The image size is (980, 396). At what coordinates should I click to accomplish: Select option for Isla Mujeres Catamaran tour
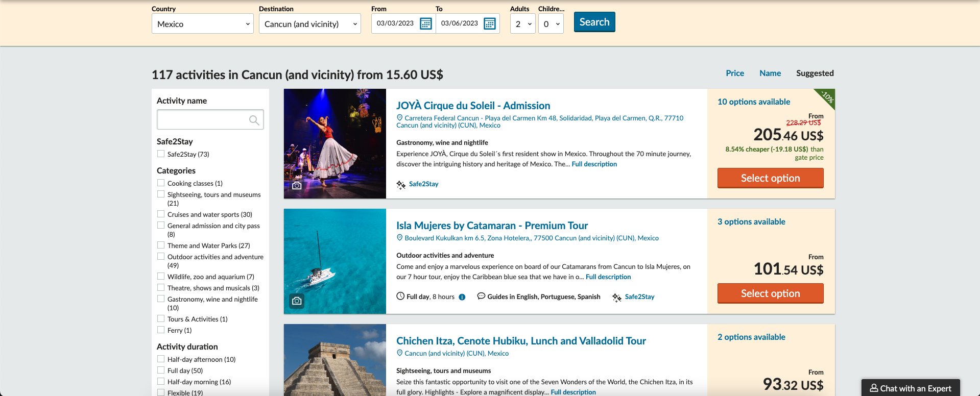click(771, 293)
